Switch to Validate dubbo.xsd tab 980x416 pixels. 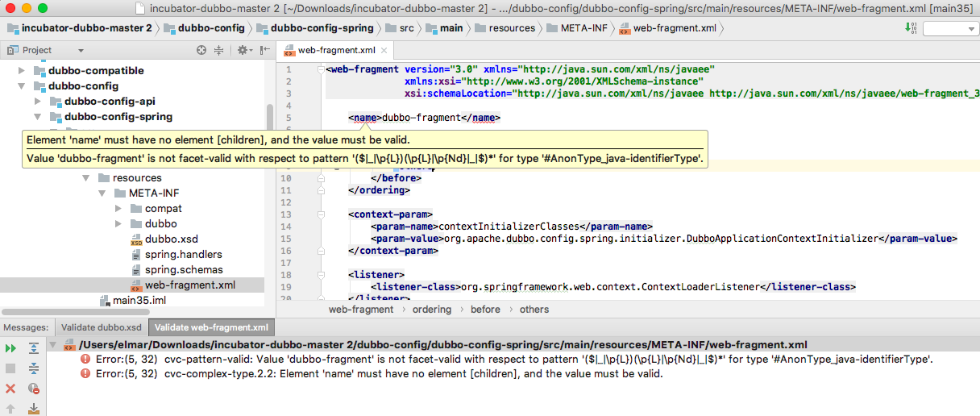[x=102, y=327]
